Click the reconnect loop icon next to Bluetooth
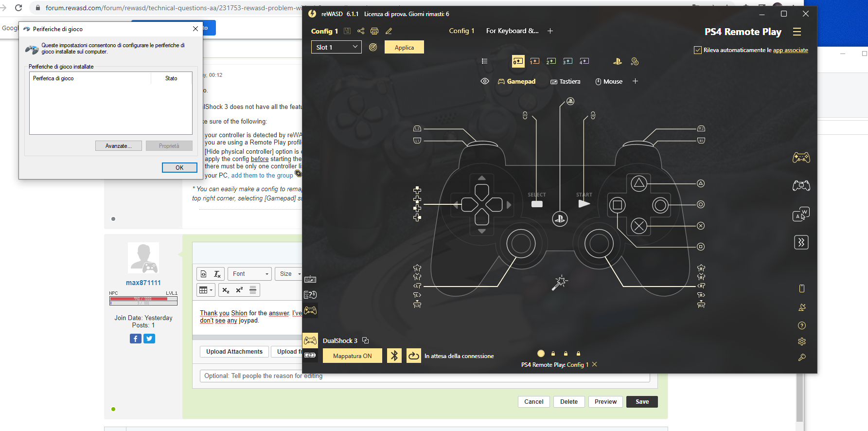Image resolution: width=868 pixels, height=431 pixels. pos(413,356)
